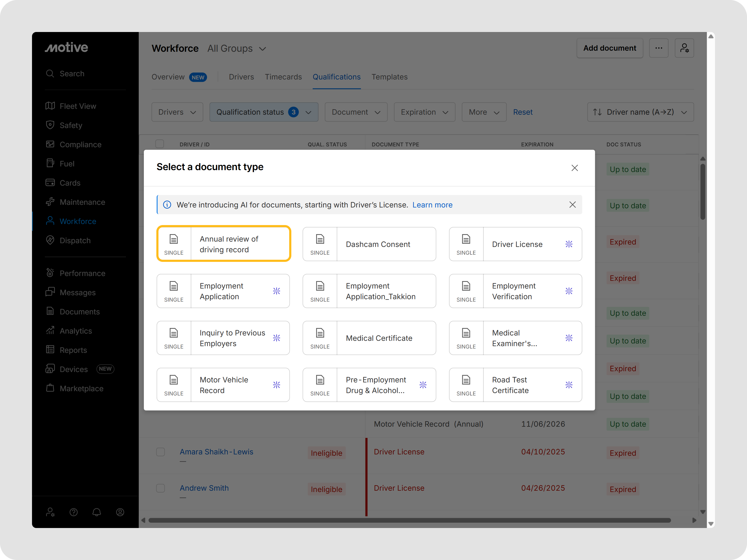
Task: Dismiss the AI documents info banner
Action: point(573,205)
